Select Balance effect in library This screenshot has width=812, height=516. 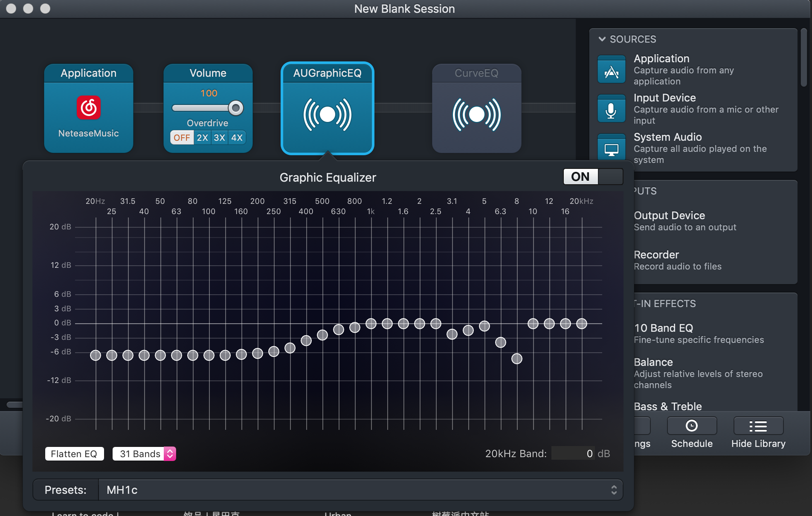click(698, 373)
